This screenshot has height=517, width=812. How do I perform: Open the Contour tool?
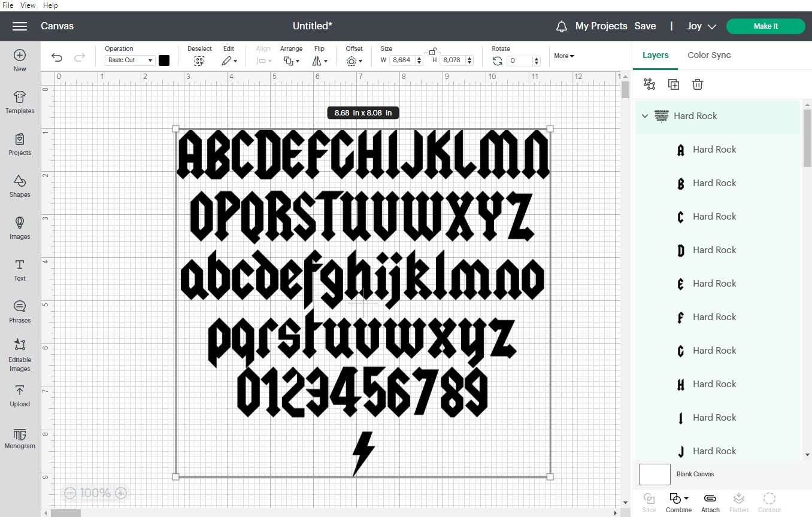pyautogui.click(x=769, y=501)
